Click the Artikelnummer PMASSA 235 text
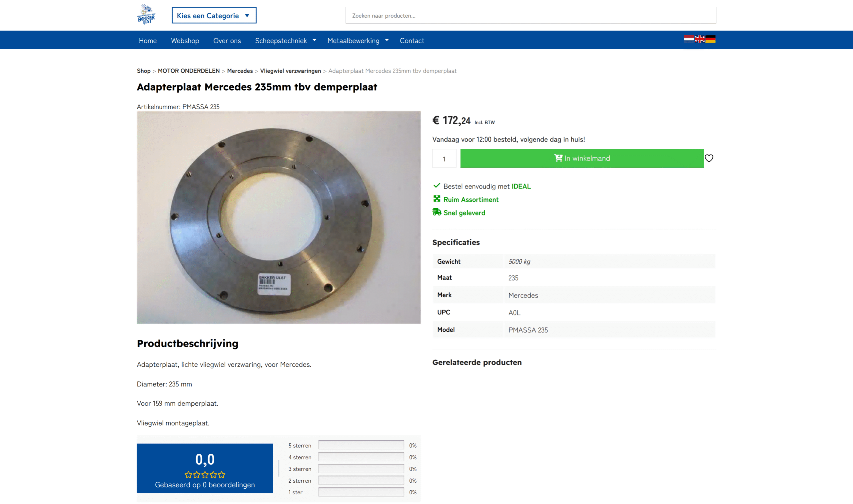 click(178, 107)
